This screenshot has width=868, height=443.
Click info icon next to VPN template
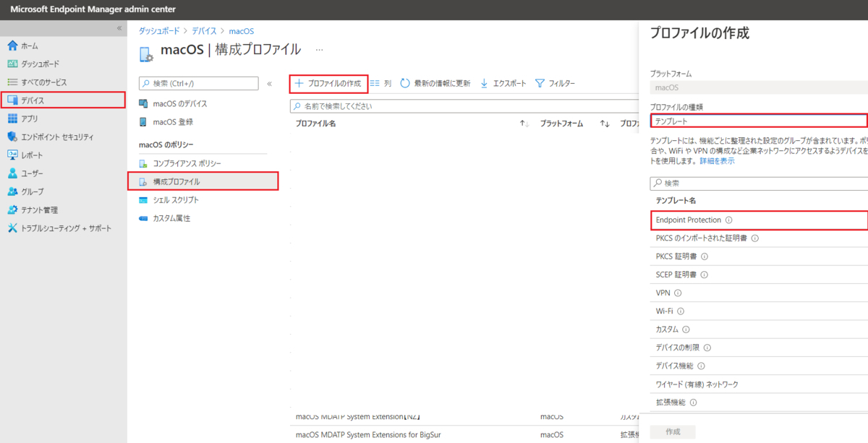(678, 293)
